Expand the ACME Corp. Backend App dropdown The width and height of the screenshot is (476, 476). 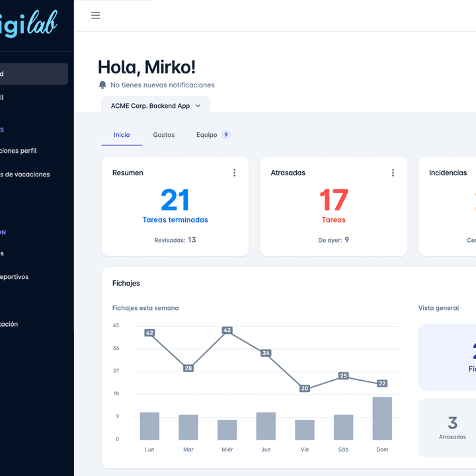(x=155, y=106)
